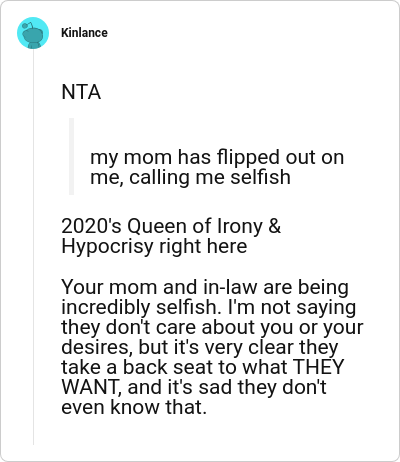The height and width of the screenshot is (462, 400).
Task: Open the Kinlance user profile
Action: (x=84, y=33)
